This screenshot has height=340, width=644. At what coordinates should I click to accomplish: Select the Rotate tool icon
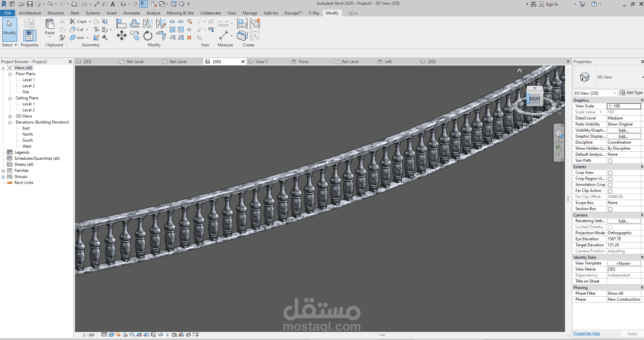click(148, 36)
